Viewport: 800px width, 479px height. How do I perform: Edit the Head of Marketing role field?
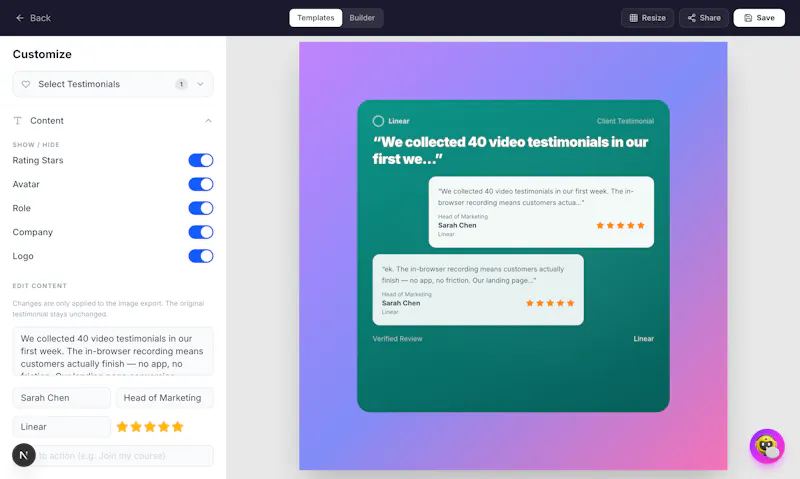click(164, 398)
